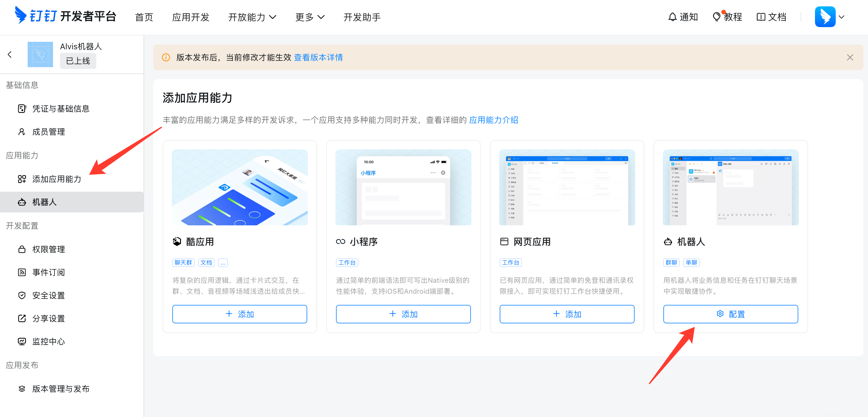
Task: Click the 酷应用 card title icon
Action: tap(177, 241)
